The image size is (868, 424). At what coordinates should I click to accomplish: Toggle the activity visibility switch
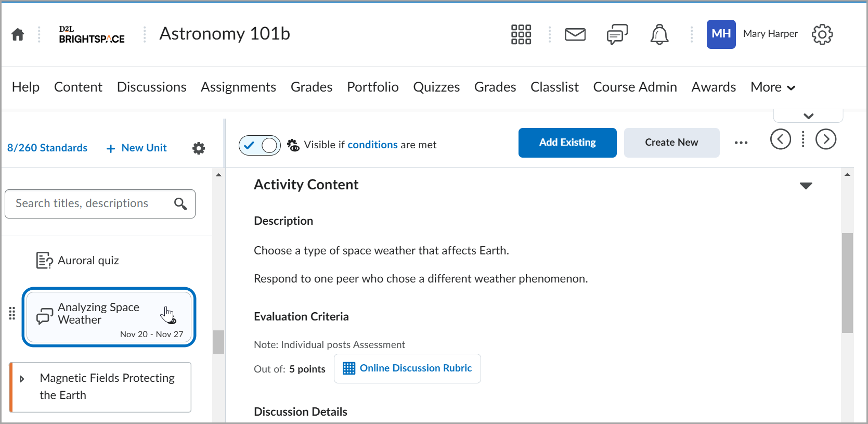coord(260,145)
